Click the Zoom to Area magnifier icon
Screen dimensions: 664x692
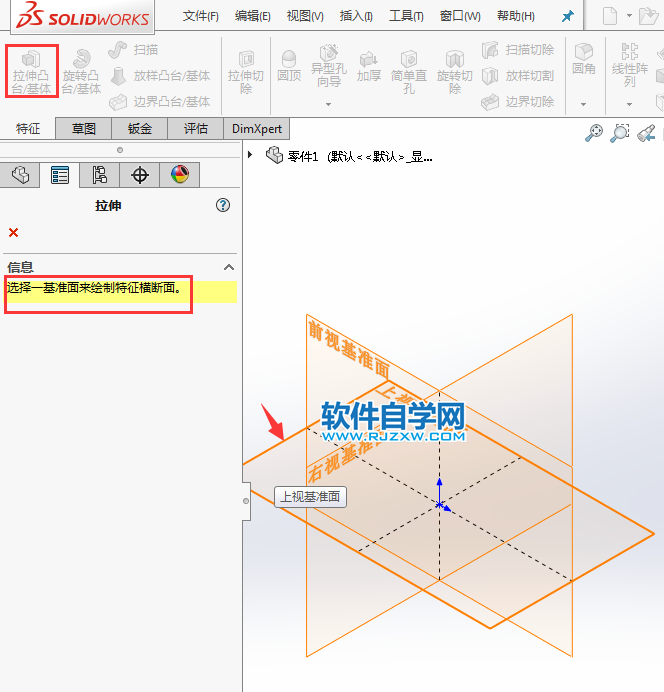tap(620, 132)
